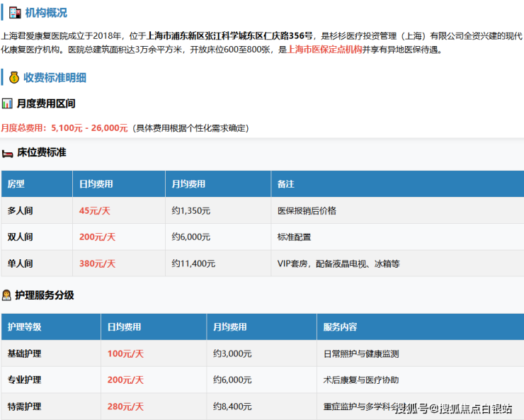
Task: Click the 服务内容 column header
Action: coord(340,327)
